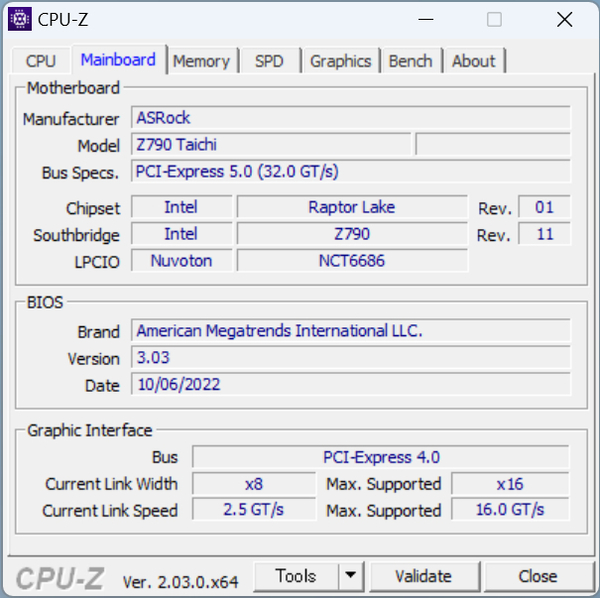Click the Nuvoton LPCIO value

point(181,261)
